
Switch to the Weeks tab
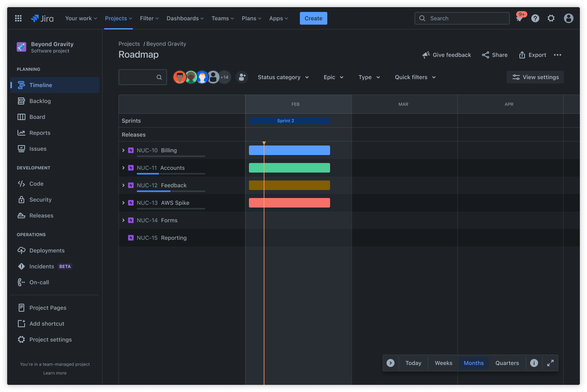443,363
